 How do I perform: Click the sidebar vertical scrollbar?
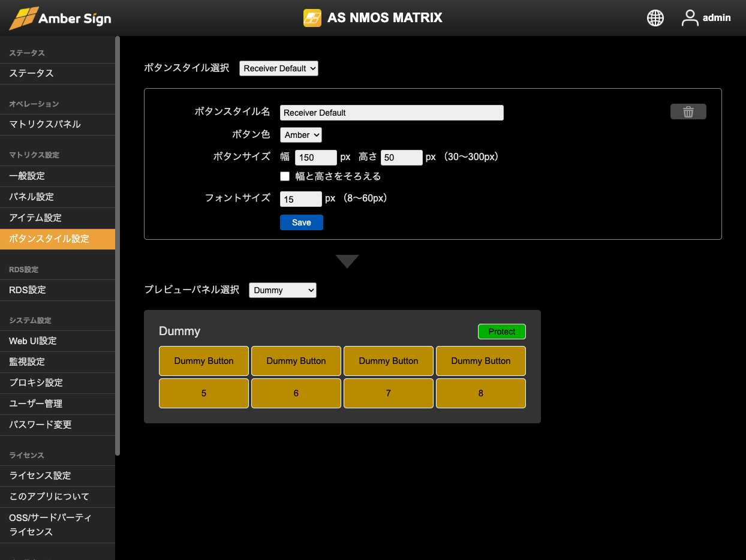(x=118, y=240)
